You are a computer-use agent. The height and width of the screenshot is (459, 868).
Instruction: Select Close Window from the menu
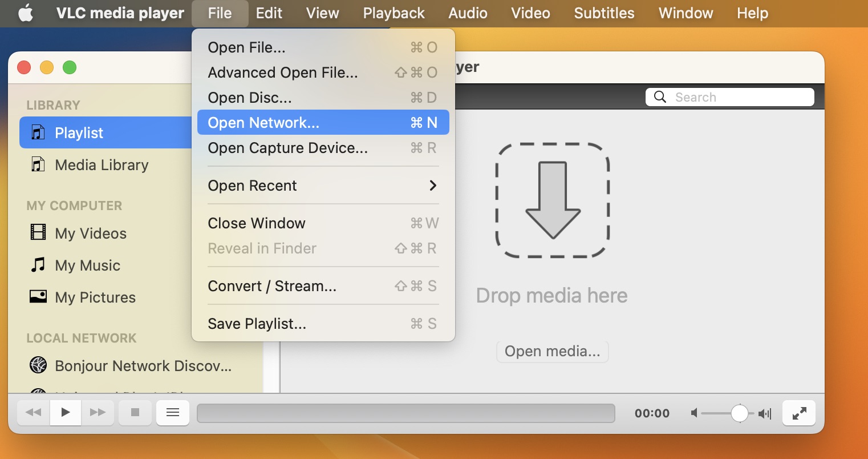pyautogui.click(x=323, y=223)
